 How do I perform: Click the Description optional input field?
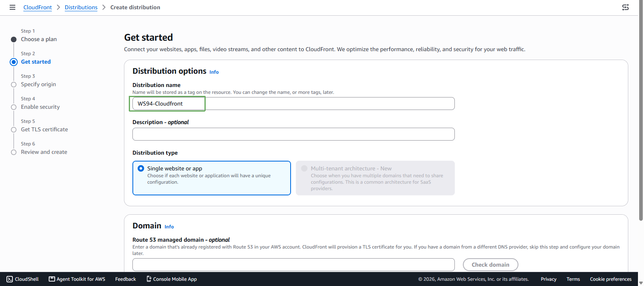tap(293, 134)
